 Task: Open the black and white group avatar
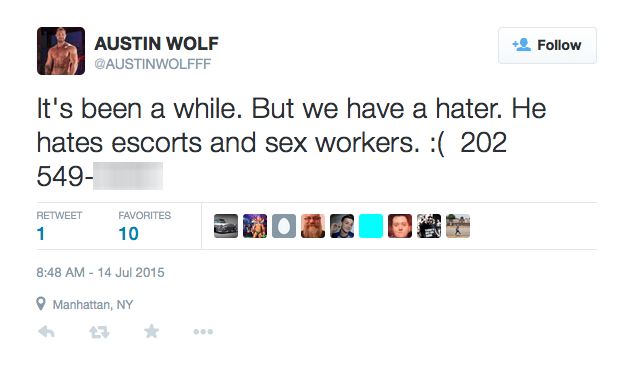point(429,226)
